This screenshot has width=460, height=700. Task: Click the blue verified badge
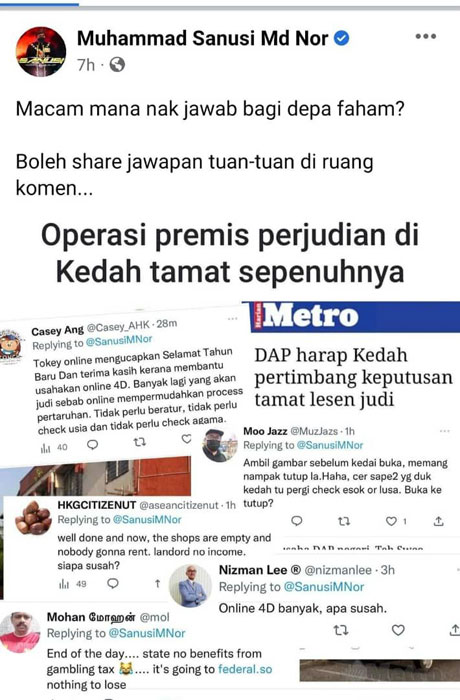(x=342, y=38)
